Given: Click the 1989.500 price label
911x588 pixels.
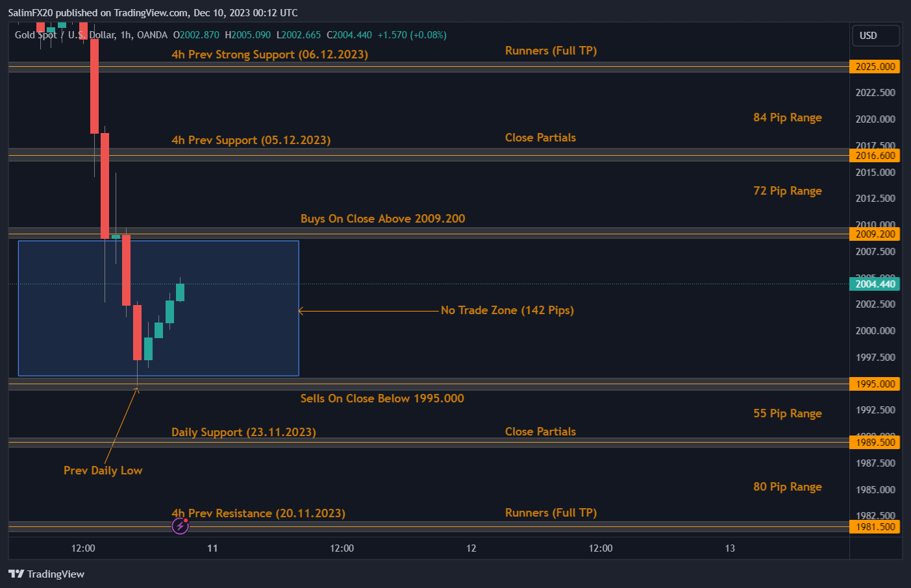Looking at the screenshot, I should pyautogui.click(x=875, y=443).
